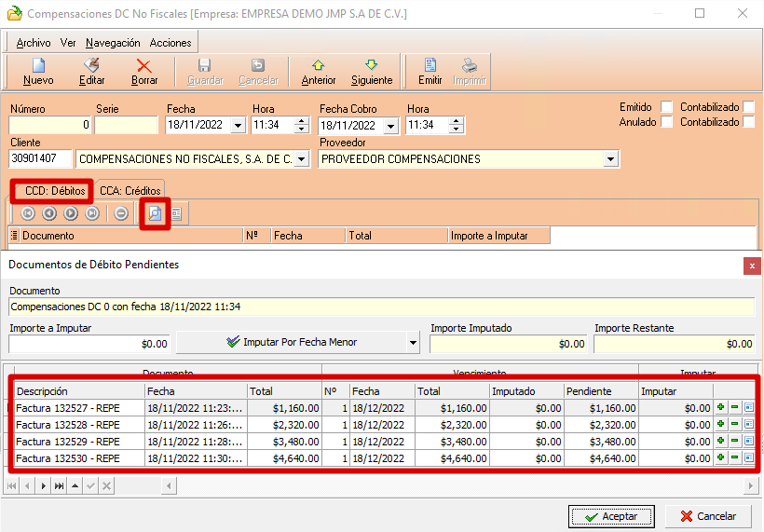Click the Cancelar button at bottom
Screen dimensions: 764x532
click(x=708, y=516)
